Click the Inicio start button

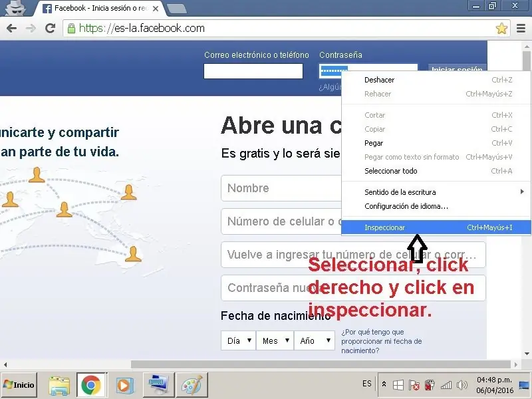pyautogui.click(x=19, y=385)
